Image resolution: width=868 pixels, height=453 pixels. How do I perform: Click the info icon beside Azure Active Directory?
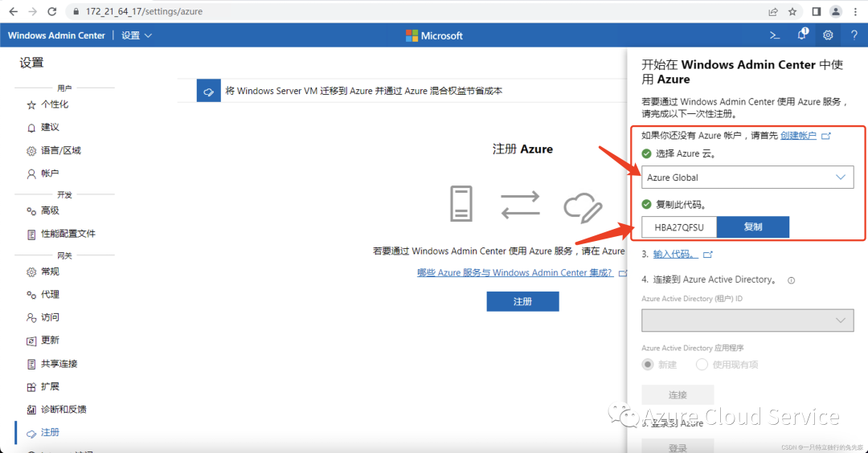coord(791,280)
